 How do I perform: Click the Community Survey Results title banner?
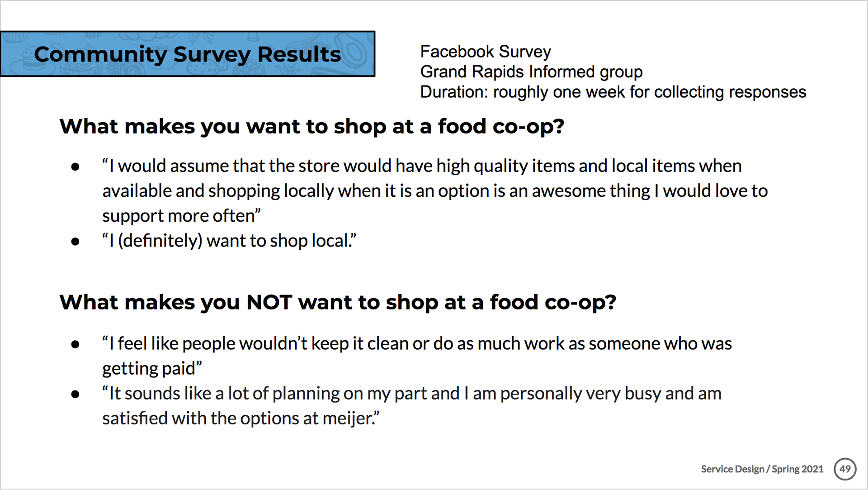[x=188, y=54]
